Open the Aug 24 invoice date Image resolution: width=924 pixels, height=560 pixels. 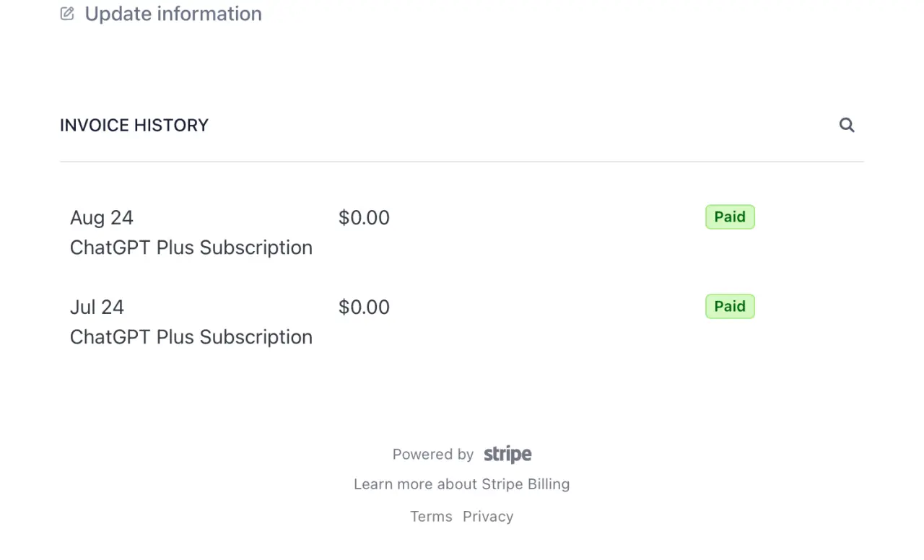(x=102, y=218)
